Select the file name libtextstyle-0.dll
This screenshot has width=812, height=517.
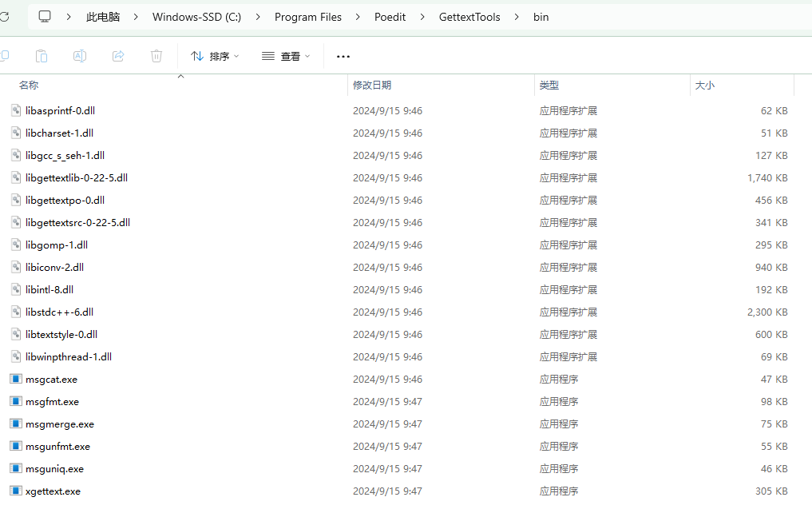[x=61, y=334]
